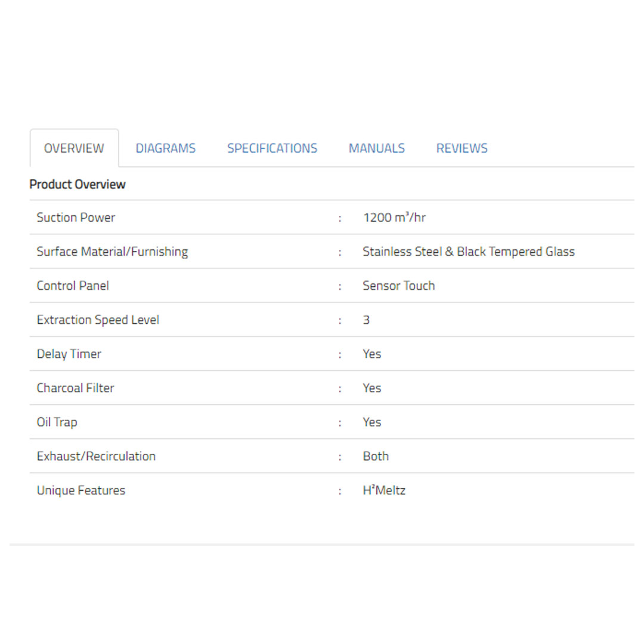Click the Exhaust/Recirculation label

pyautogui.click(x=96, y=456)
